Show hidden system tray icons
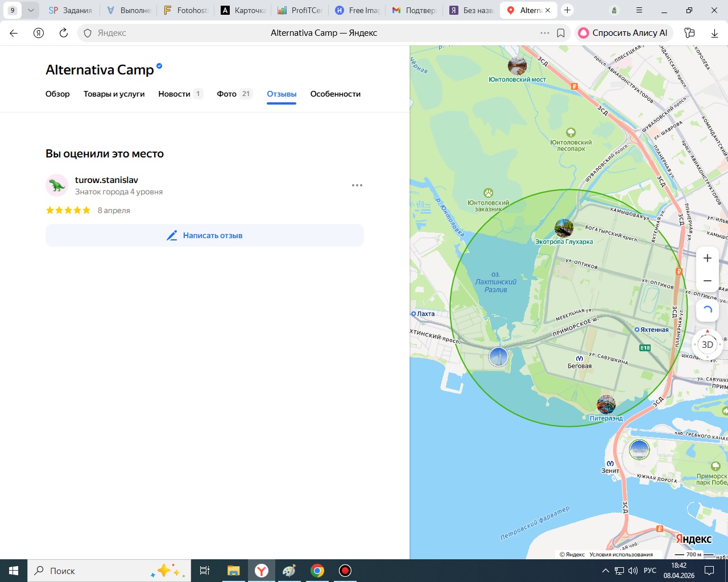728x582 pixels. pos(605,571)
